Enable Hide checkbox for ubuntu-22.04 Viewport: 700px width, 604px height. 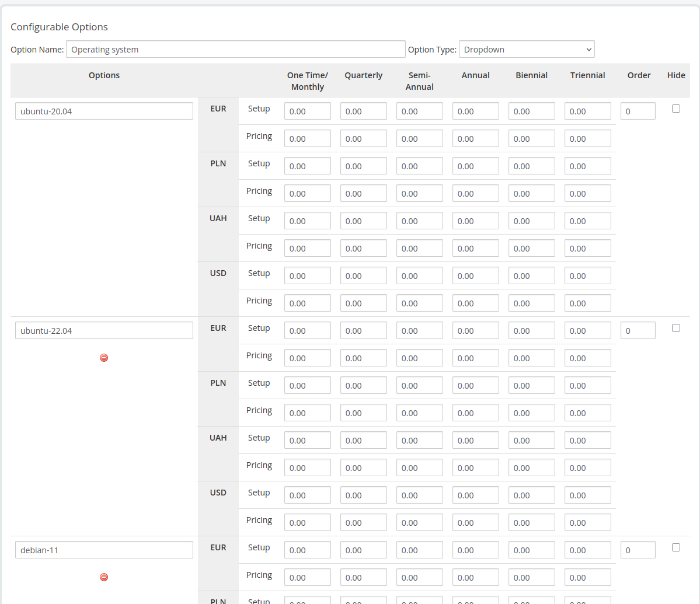pyautogui.click(x=676, y=328)
